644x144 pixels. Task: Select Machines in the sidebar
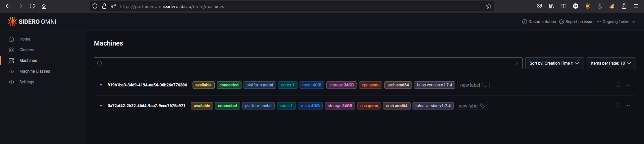coord(28,61)
